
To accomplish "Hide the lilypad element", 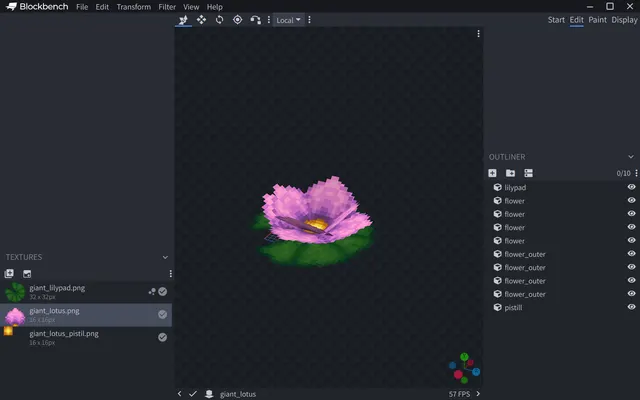I will click(631, 187).
